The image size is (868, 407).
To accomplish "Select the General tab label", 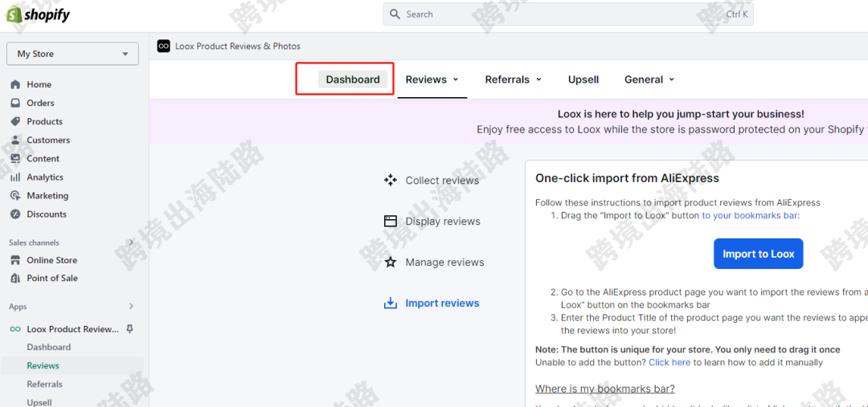I will [644, 79].
